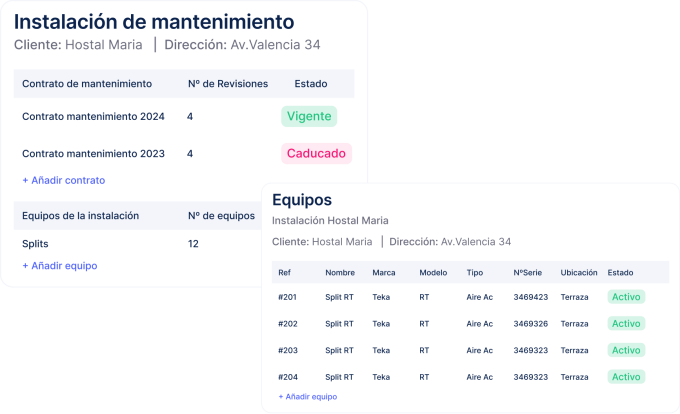
Task: Click revisions count for Contrato 2024
Action: (190, 117)
